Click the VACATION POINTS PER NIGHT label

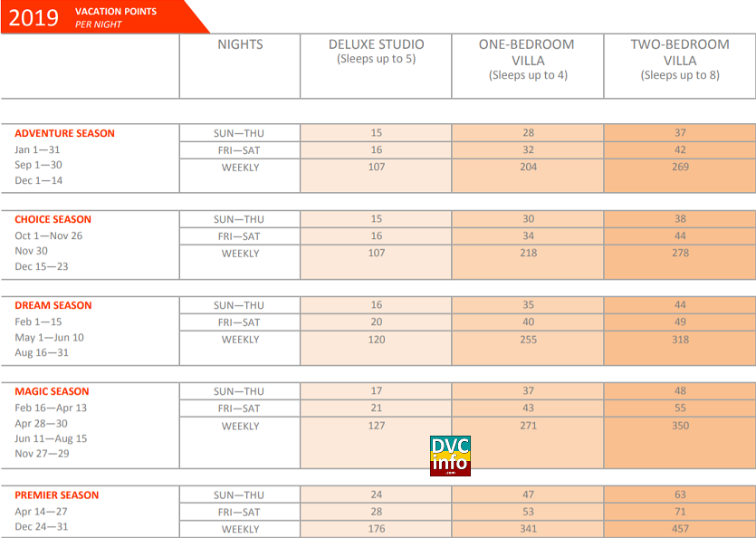118,15
